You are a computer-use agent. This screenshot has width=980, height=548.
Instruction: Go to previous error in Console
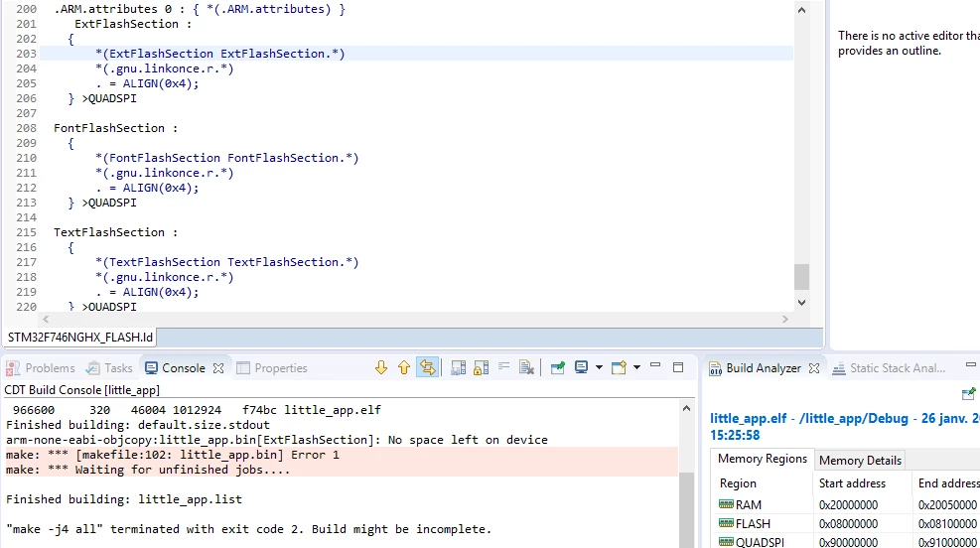[404, 368]
